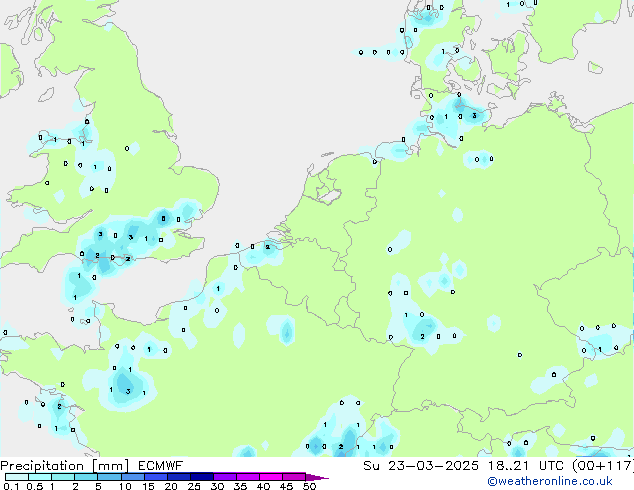
Task: Click the legend value 50
Action: tap(309, 486)
